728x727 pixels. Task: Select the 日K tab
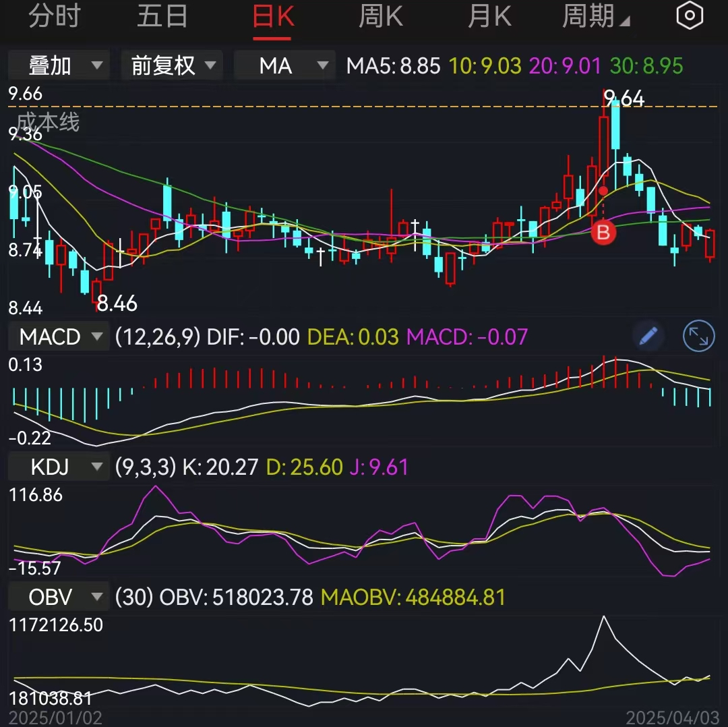pos(272,15)
